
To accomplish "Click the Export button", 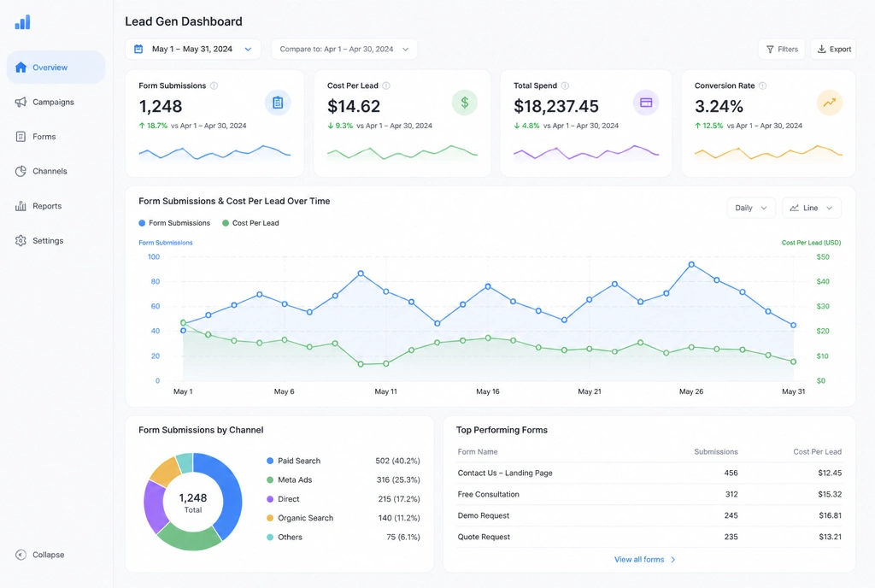I will [833, 49].
